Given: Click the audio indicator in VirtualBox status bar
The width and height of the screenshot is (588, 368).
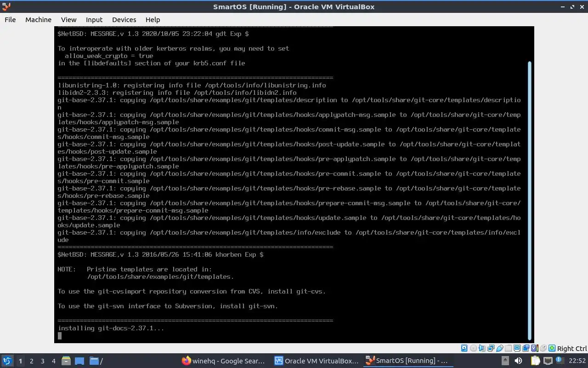Looking at the screenshot, I should [x=482, y=348].
